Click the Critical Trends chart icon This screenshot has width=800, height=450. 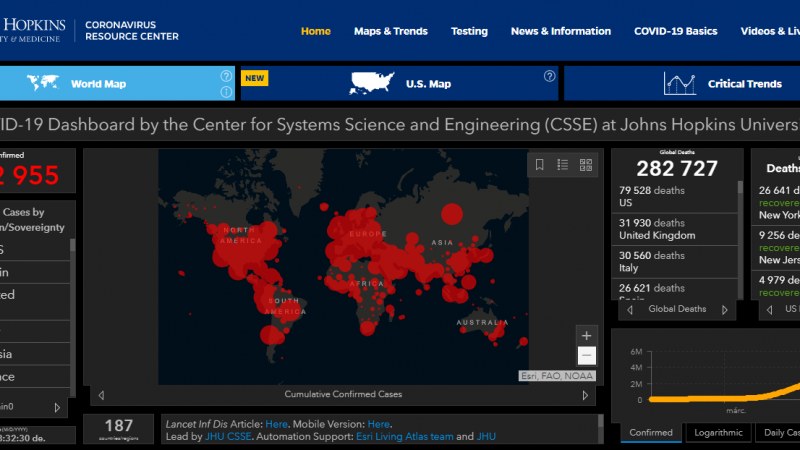click(680, 84)
